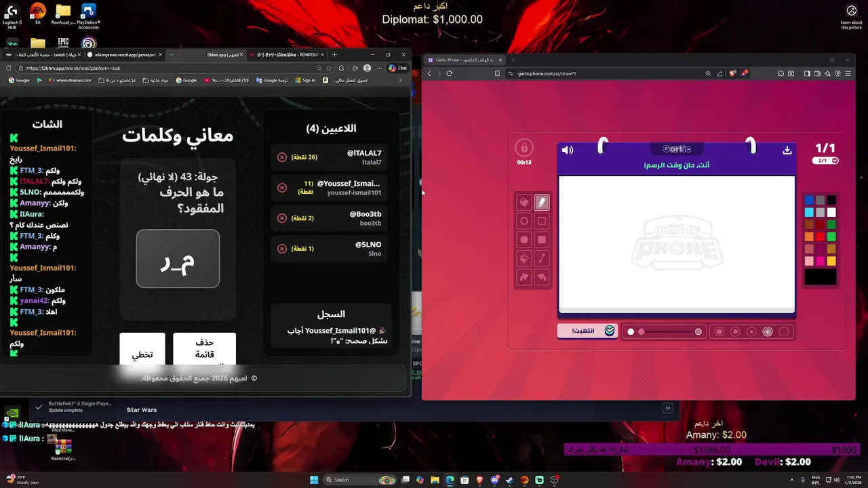868x488 pixels.
Task: Go back in the Gartic Phone browser
Action: [429, 73]
